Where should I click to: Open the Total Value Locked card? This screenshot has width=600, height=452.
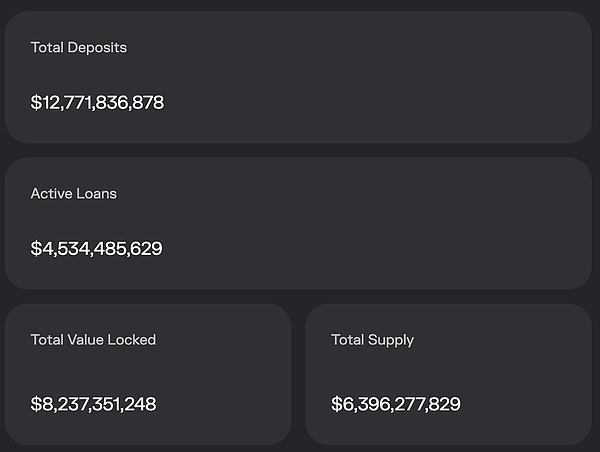pyautogui.click(x=148, y=372)
